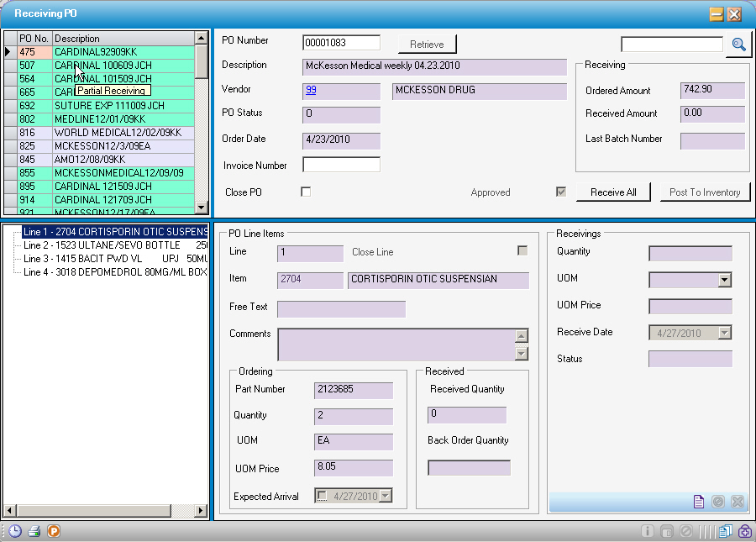Open the printer icon at the bottom left
Screen dimensions: 756x542
point(33,531)
